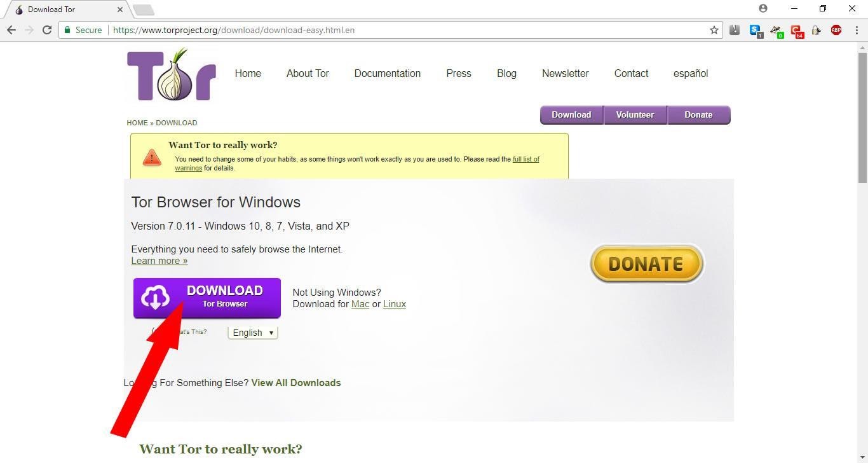Open the Chrome three-dot menu

(x=855, y=30)
